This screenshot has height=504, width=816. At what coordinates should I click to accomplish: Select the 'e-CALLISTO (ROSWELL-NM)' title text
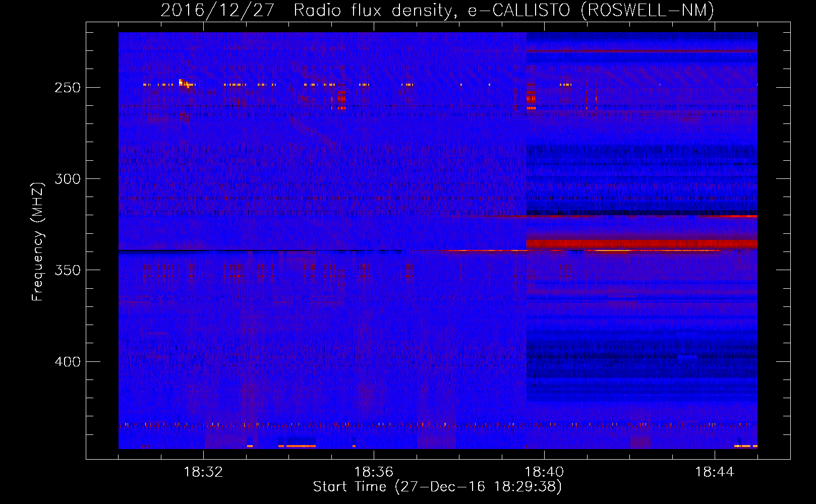[591, 11]
